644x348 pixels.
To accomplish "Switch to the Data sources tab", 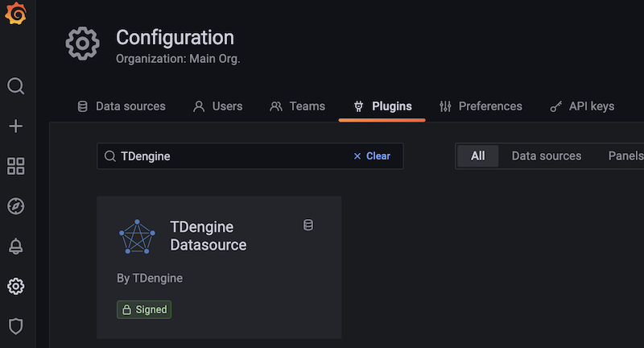I will pyautogui.click(x=122, y=106).
